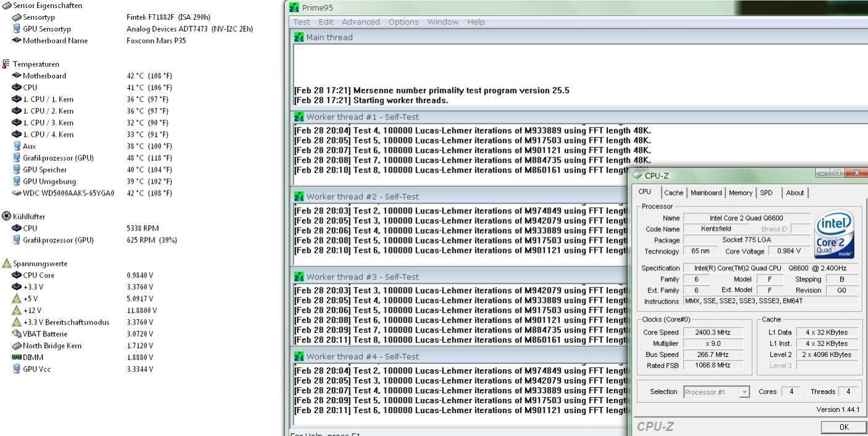The image size is (868, 436).
Task: Click the Prime95 title bar icon
Action: pyautogui.click(x=294, y=7)
